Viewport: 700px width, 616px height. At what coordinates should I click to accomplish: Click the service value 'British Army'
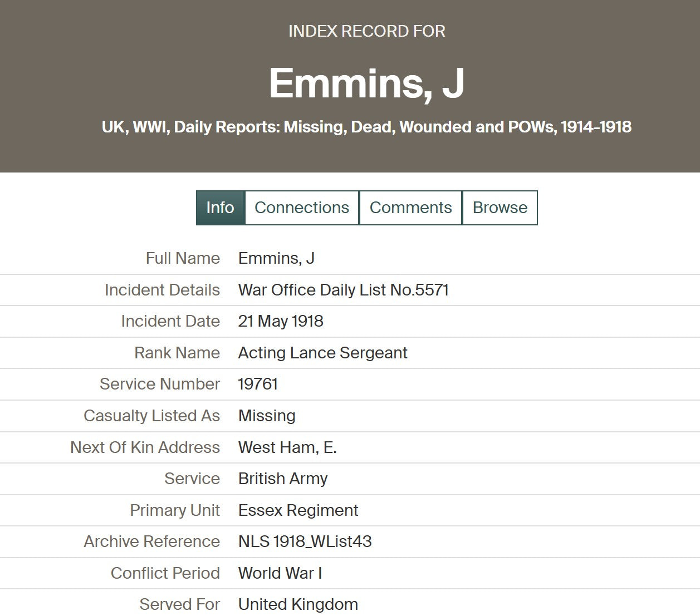282,479
